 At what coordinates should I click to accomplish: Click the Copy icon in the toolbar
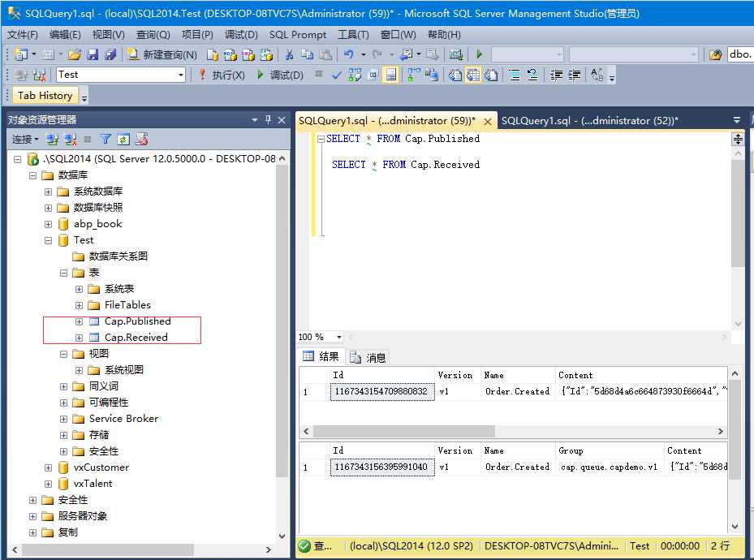pos(308,54)
